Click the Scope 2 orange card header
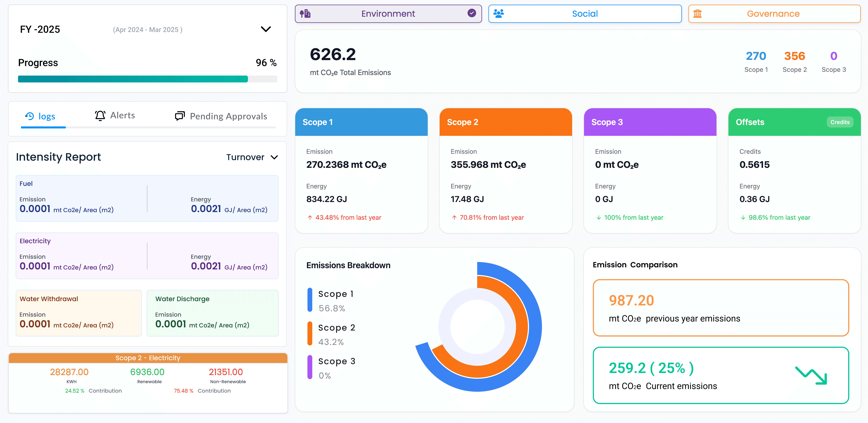This screenshot has height=423, width=868. pos(505,122)
